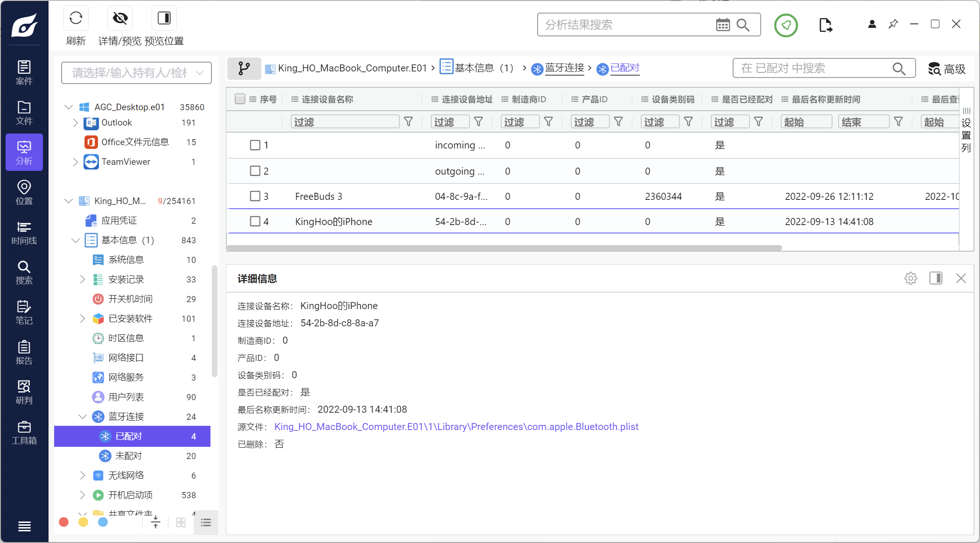The image size is (980, 543).
Task: Open the user account icon
Action: [872, 24]
